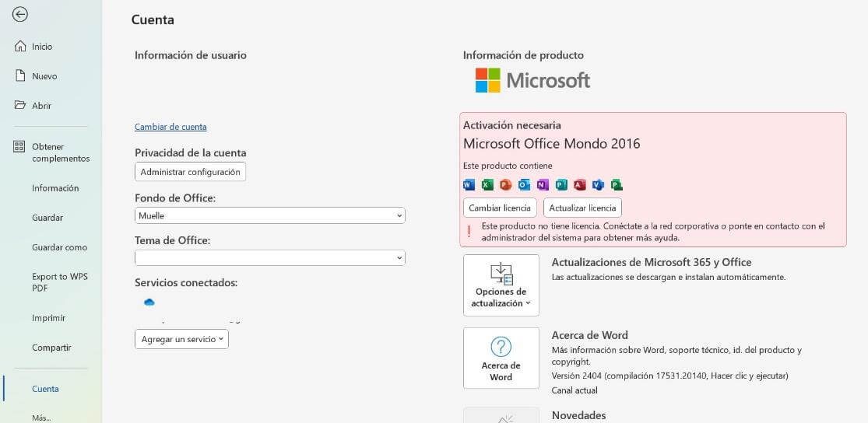This screenshot has height=423, width=868.
Task: Click the Canal actual text
Action: (575, 390)
